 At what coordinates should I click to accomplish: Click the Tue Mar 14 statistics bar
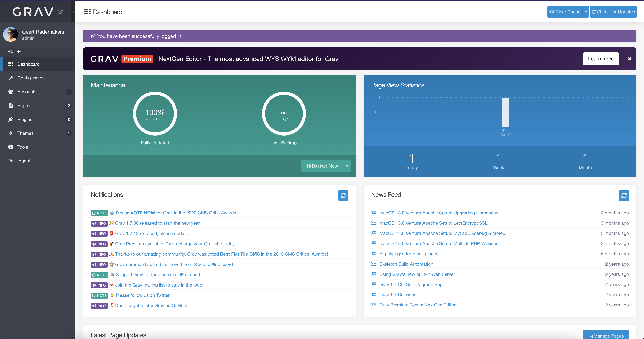click(x=505, y=112)
